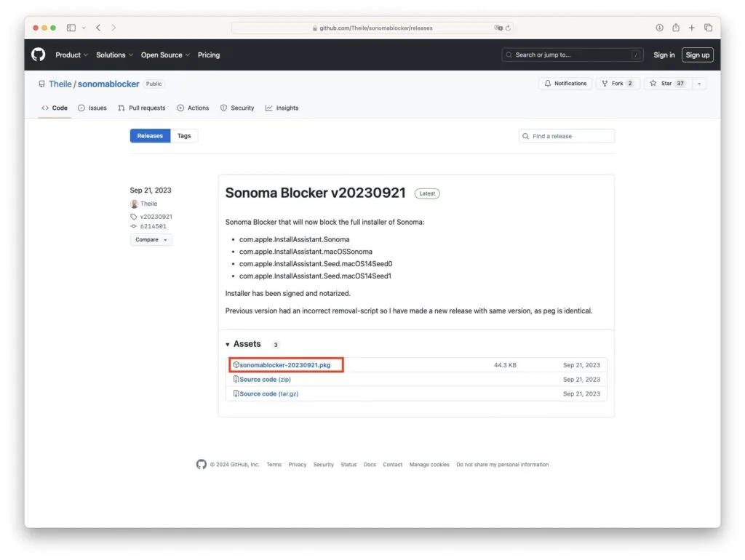This screenshot has height=560, width=745.
Task: Open Theile author link under release date
Action: [148, 204]
